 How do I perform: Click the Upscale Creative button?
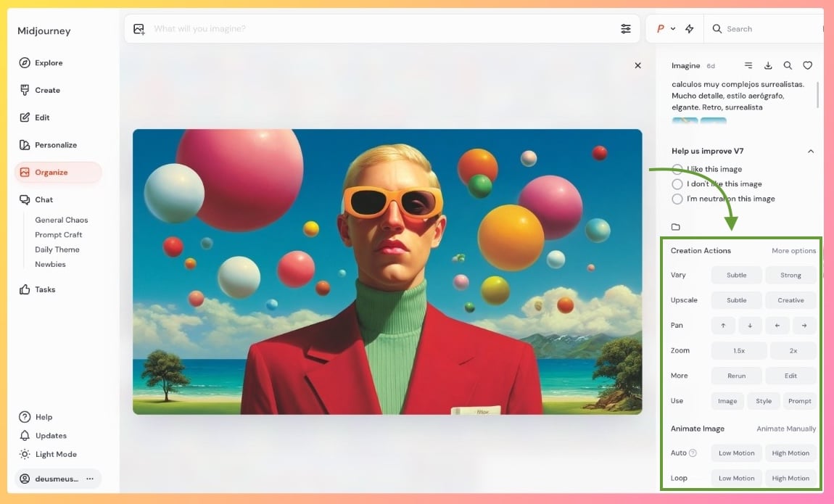[790, 300]
